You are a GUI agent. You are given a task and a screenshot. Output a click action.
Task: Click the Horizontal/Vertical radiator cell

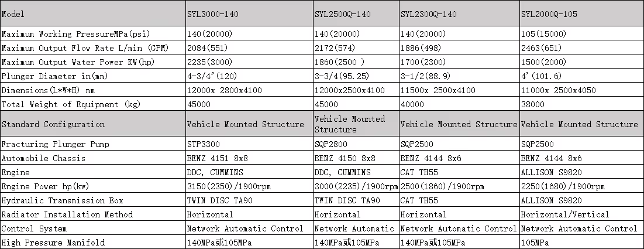pos(564,214)
